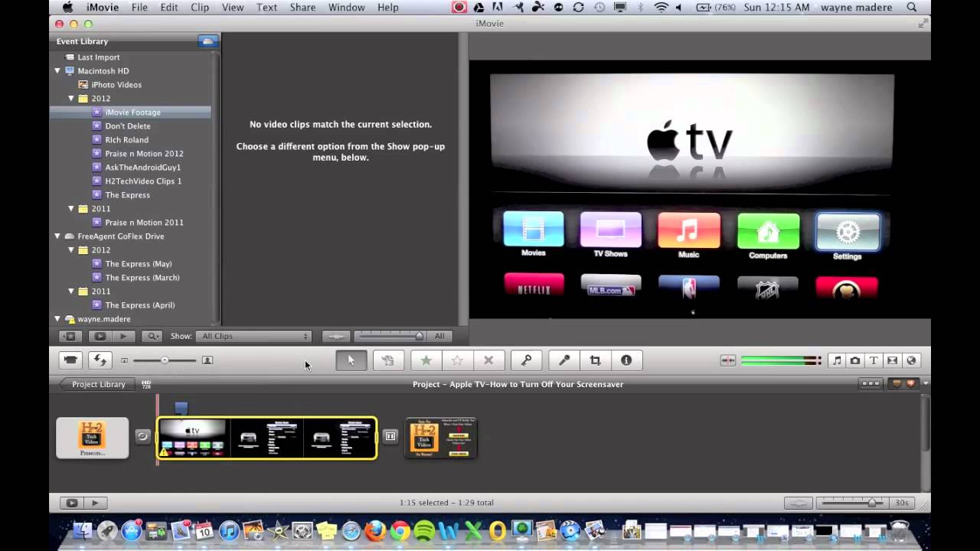Mark selection as favorite with filled star
This screenshot has width=980, height=551.
426,360
